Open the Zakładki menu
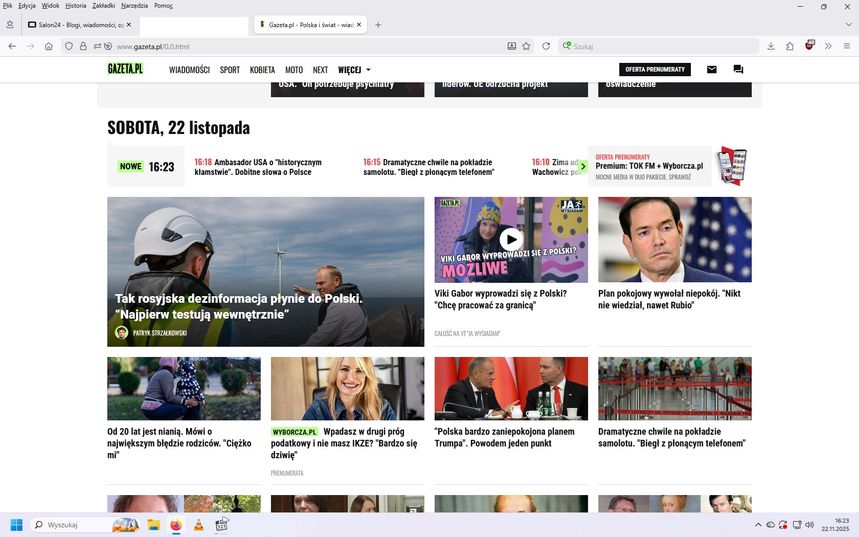The height and width of the screenshot is (537, 859). tap(103, 6)
